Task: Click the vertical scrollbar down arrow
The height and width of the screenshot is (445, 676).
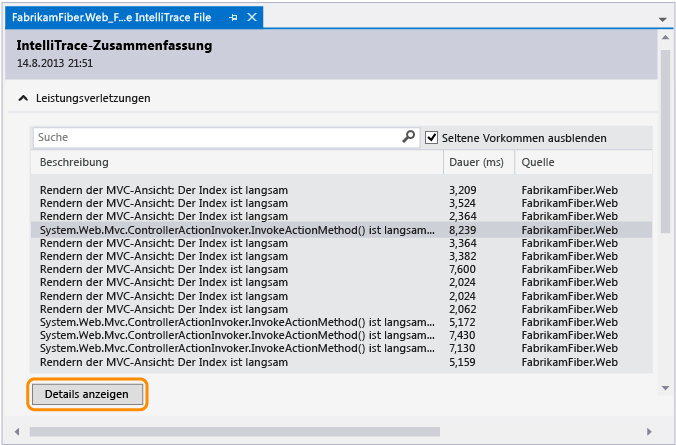Action: coord(665,389)
